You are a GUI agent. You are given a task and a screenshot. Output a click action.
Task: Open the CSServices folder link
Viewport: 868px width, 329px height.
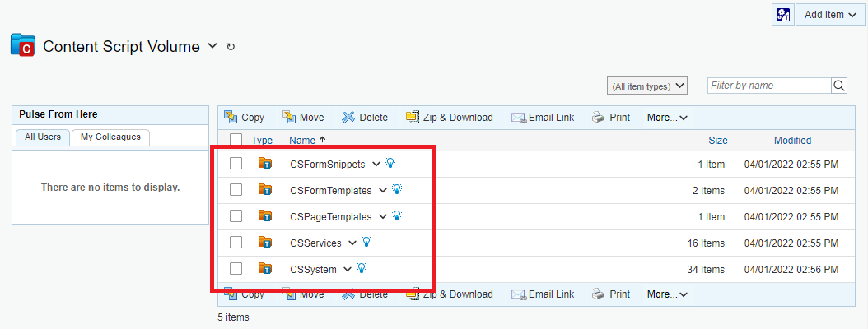315,243
